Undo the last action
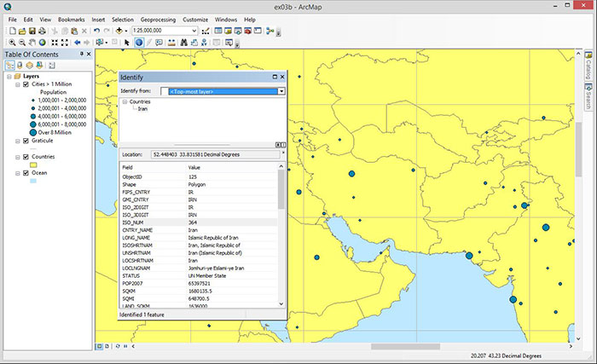 (96, 31)
